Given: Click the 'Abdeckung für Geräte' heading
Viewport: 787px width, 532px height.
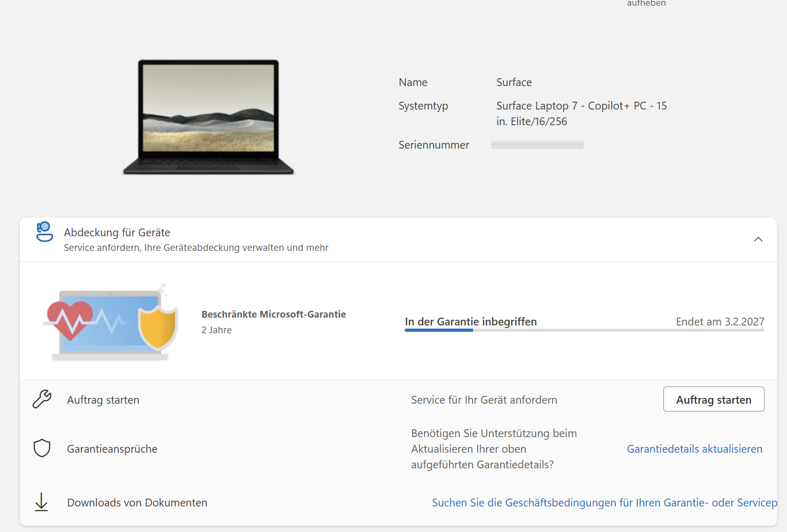Looking at the screenshot, I should tap(117, 233).
